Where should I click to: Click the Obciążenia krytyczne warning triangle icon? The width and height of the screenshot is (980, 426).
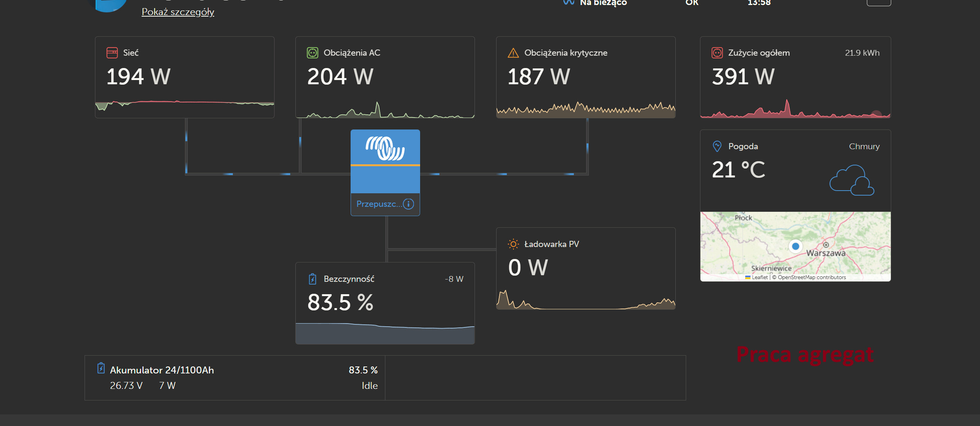(513, 53)
